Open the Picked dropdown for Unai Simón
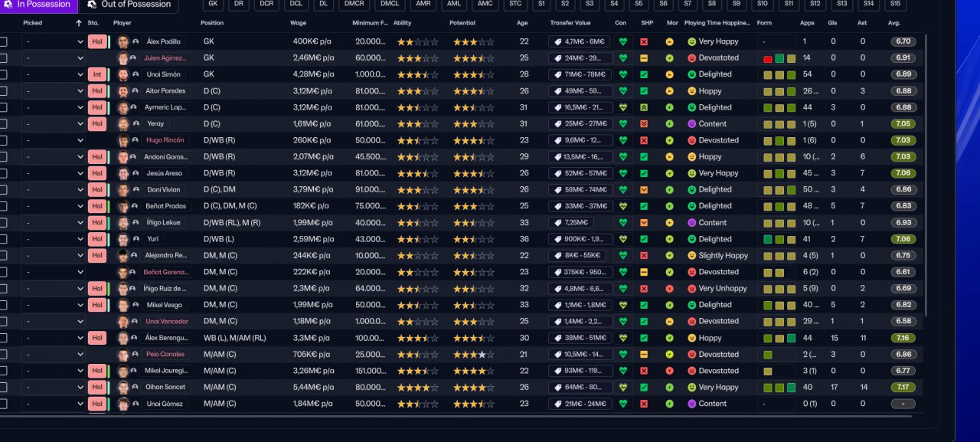This screenshot has height=442, width=980. (x=54, y=75)
